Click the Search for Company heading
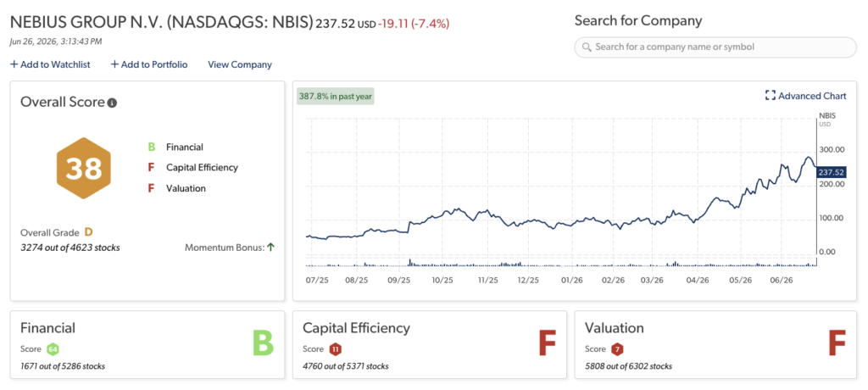The image size is (868, 390). tap(638, 21)
